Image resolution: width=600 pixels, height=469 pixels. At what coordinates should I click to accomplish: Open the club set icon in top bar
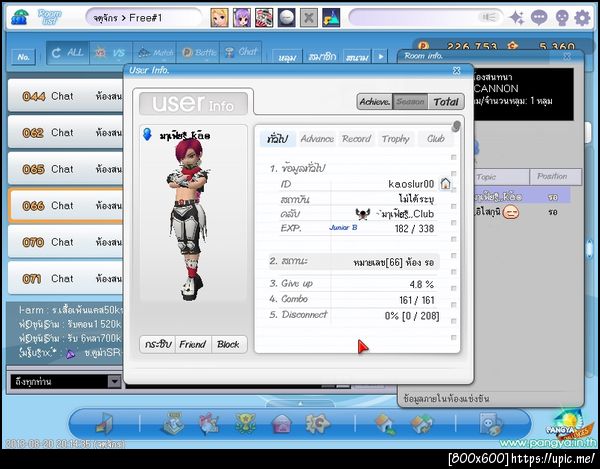pos(264,18)
